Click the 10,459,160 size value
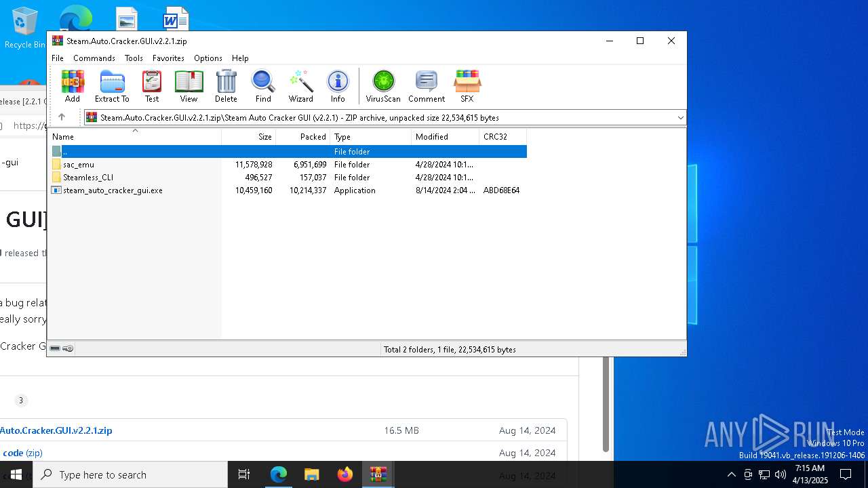This screenshot has width=868, height=488. [x=254, y=190]
